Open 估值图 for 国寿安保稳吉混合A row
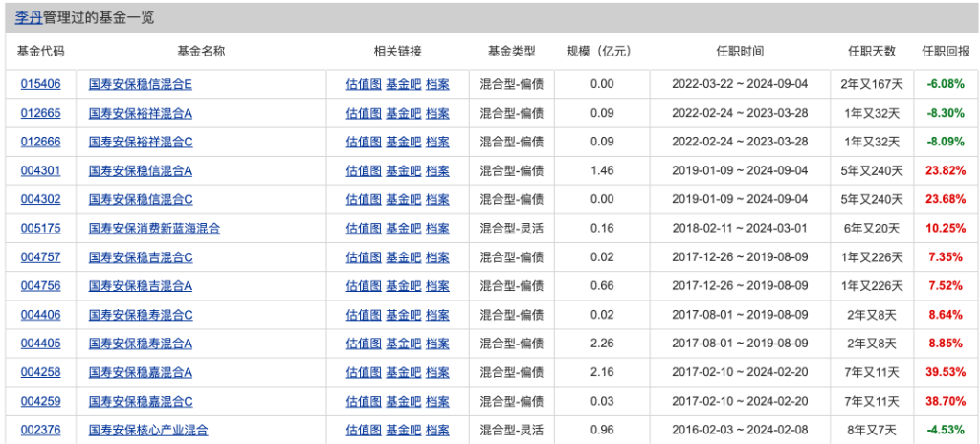This screenshot has width=980, height=444. [x=364, y=286]
